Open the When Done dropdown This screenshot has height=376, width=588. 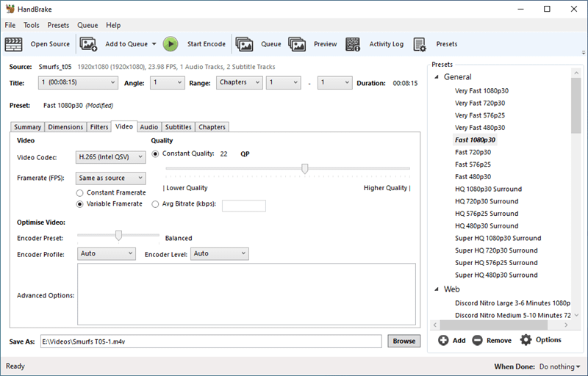(x=559, y=366)
